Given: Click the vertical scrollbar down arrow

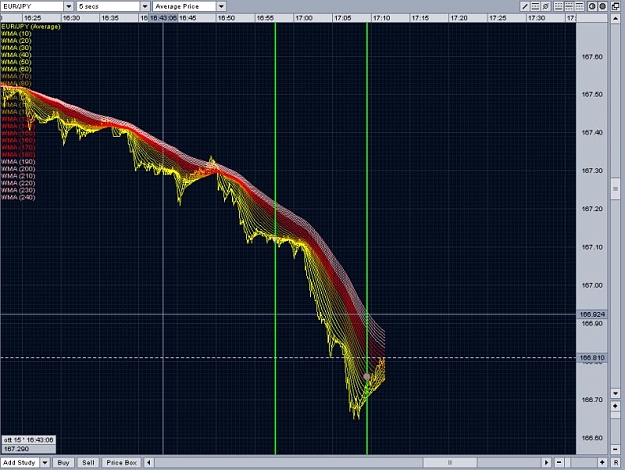Looking at the screenshot, I should [615, 393].
